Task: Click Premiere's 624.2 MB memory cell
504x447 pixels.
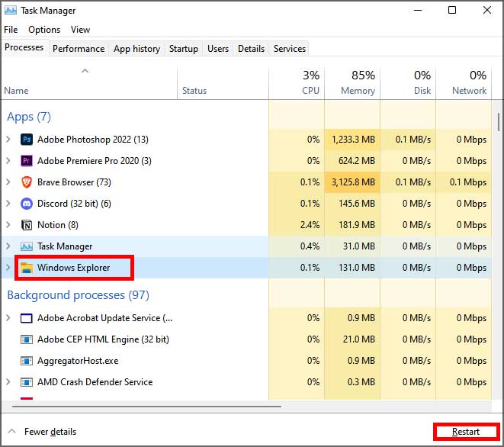Action: click(x=352, y=161)
